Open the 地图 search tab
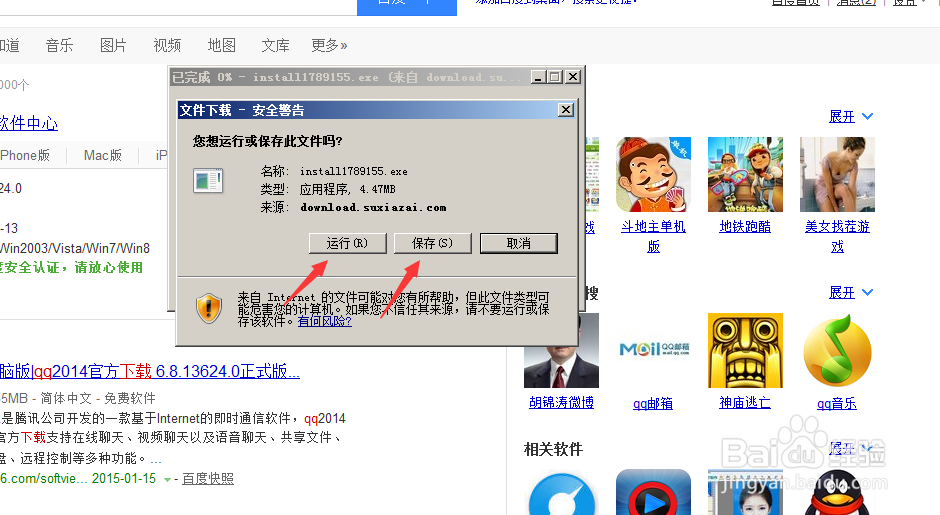The height and width of the screenshot is (515, 940). tap(221, 46)
